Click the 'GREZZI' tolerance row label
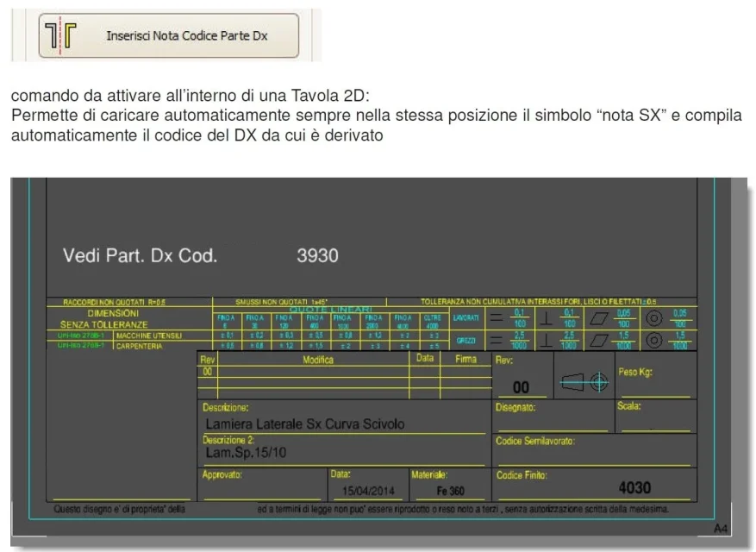 tap(465, 341)
